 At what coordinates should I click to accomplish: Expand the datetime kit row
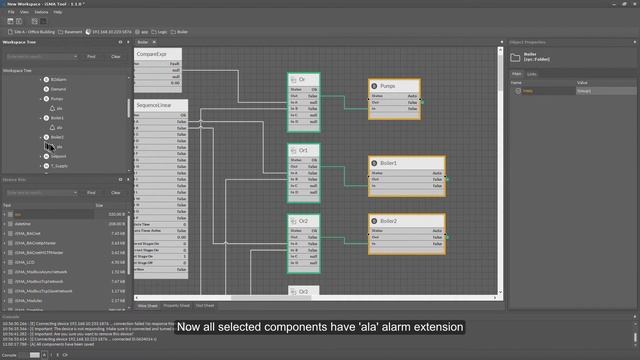(x=4, y=224)
